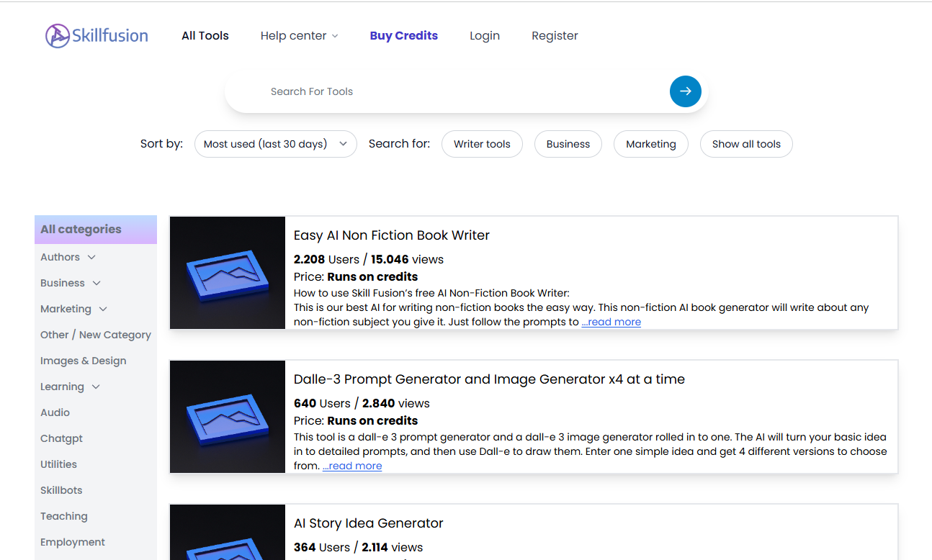Select the Show all tools button
The height and width of the screenshot is (560, 932).
click(746, 144)
